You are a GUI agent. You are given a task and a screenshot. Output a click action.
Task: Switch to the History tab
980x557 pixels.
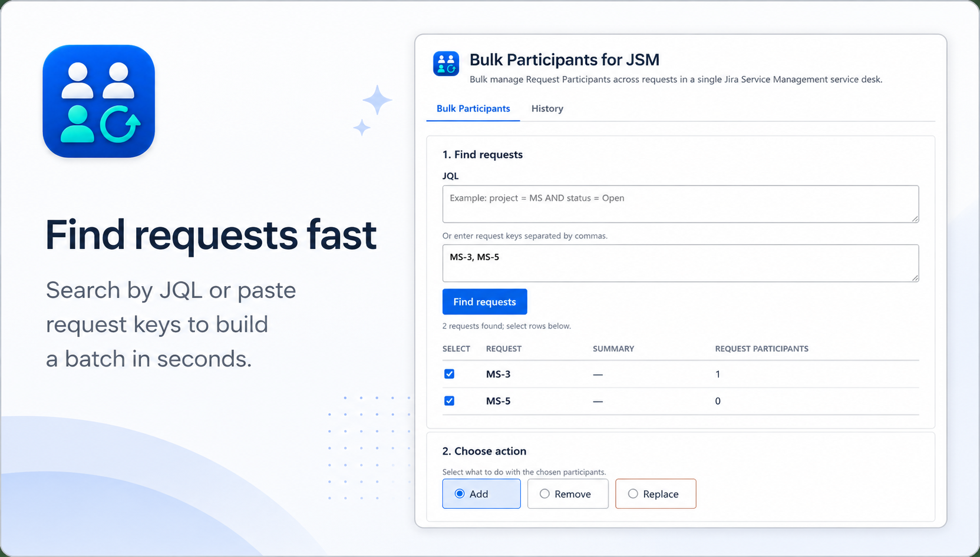point(547,108)
